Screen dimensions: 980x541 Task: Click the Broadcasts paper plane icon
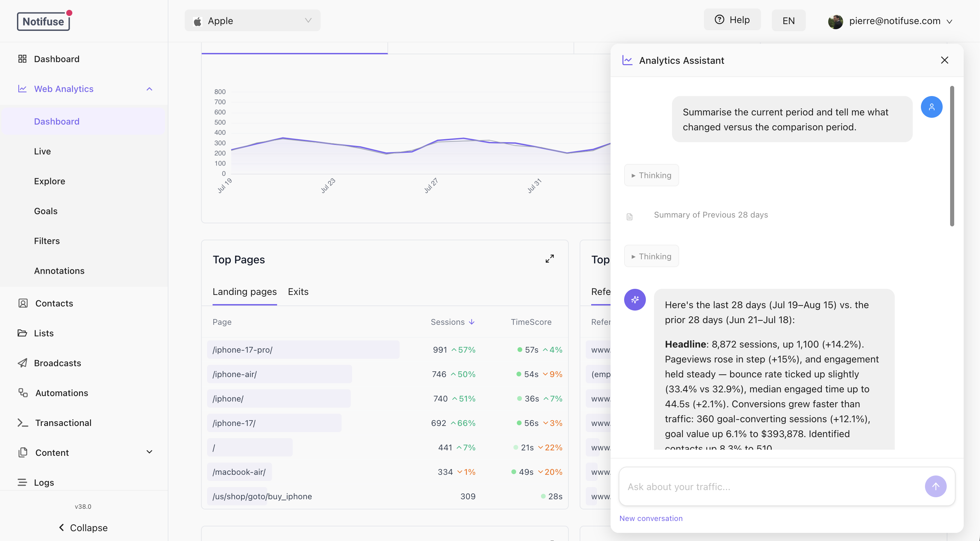22,363
